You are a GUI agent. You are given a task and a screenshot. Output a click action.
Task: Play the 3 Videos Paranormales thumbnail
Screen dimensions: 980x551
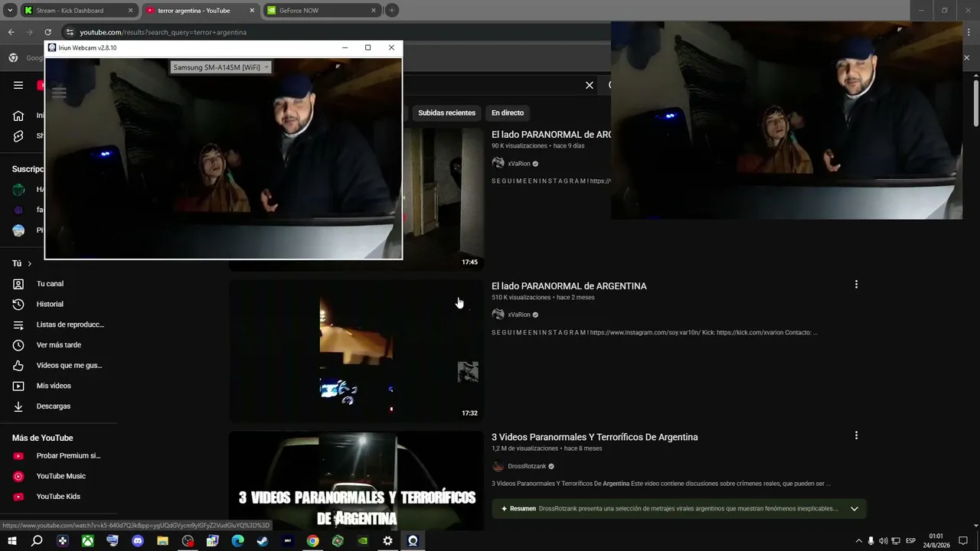pyautogui.click(x=356, y=481)
